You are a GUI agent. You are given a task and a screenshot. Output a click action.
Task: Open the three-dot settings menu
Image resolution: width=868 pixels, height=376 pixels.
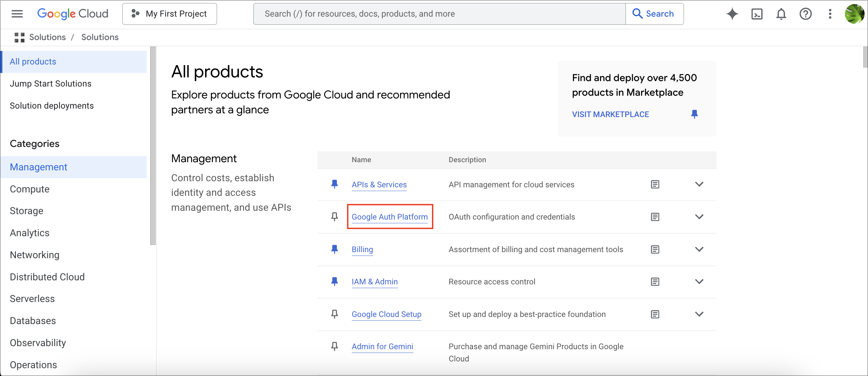[830, 14]
